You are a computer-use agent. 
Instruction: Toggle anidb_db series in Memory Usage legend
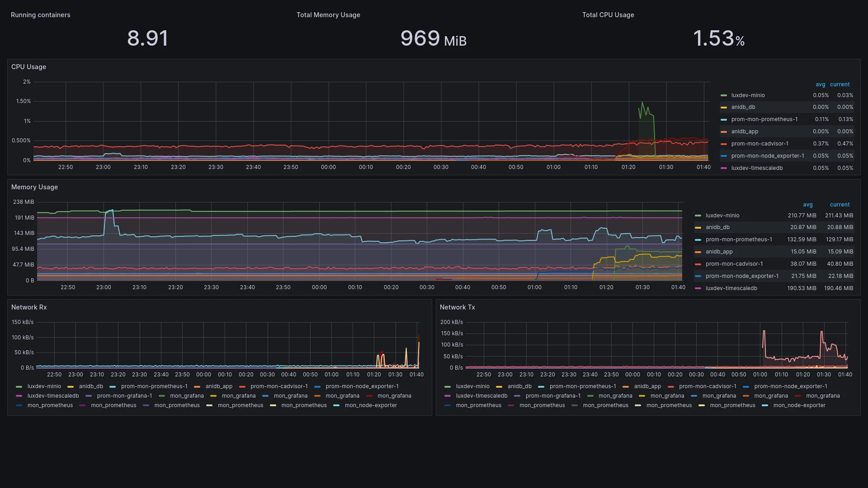(x=717, y=227)
